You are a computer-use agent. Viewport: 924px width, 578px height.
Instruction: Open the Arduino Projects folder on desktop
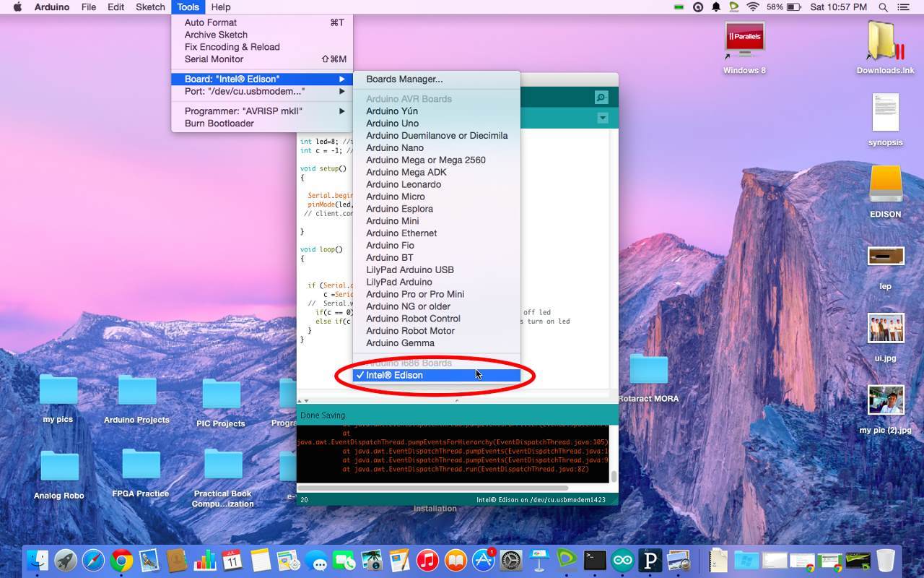137,391
